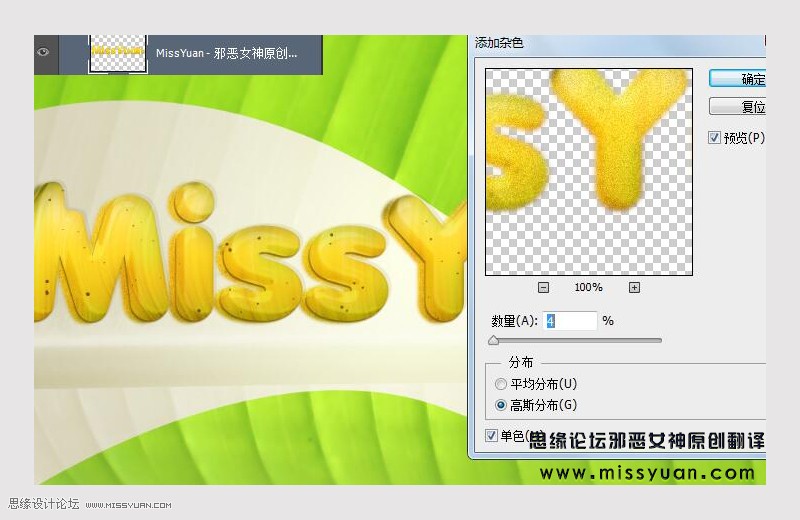Confirm with the 确定 button
Viewport: 800px width, 520px height.
click(x=738, y=79)
